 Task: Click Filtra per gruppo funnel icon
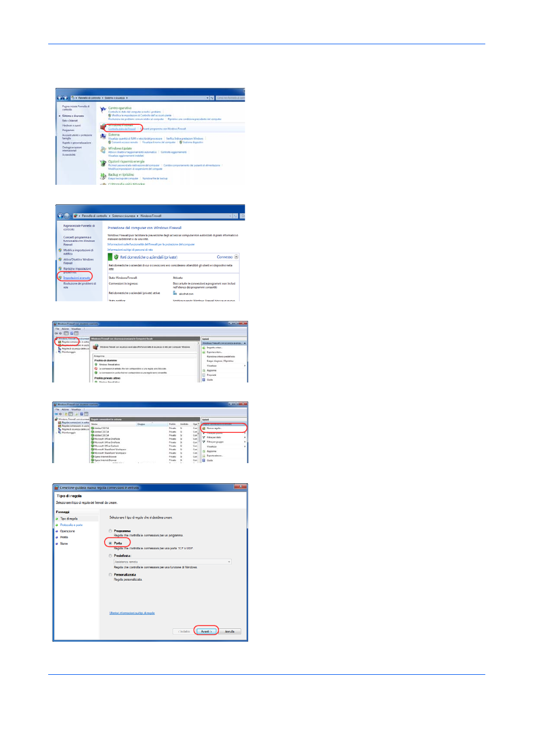click(204, 442)
